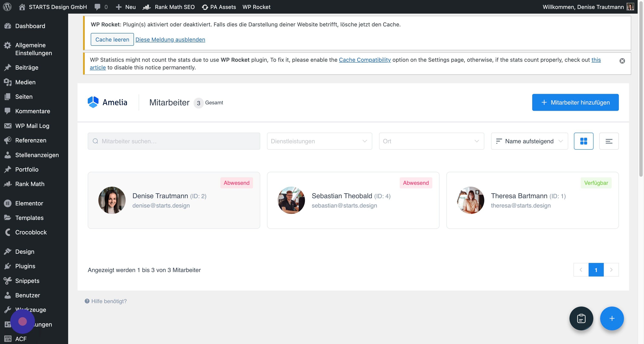Viewport: 644px width, 344px height.
Task: Go to next pagination page
Action: click(611, 270)
